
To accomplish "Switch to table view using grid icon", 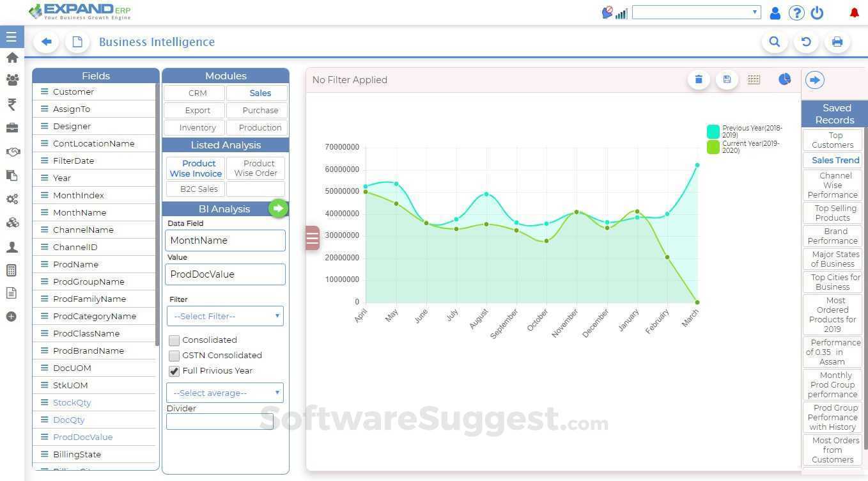I will pos(754,79).
